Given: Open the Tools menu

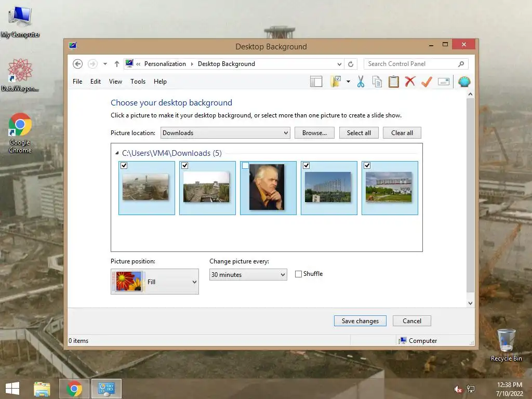Looking at the screenshot, I should pos(138,82).
